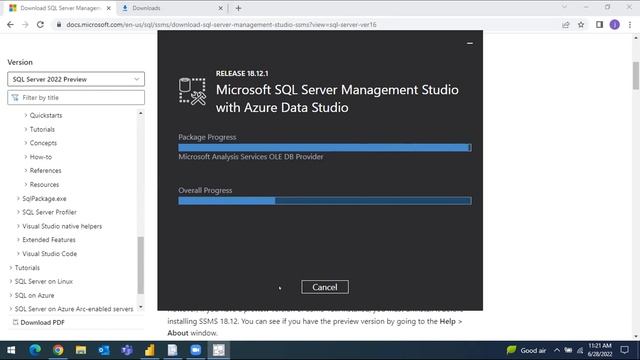Click the SSMS installer logo icon
640x360 pixels.
192,91
